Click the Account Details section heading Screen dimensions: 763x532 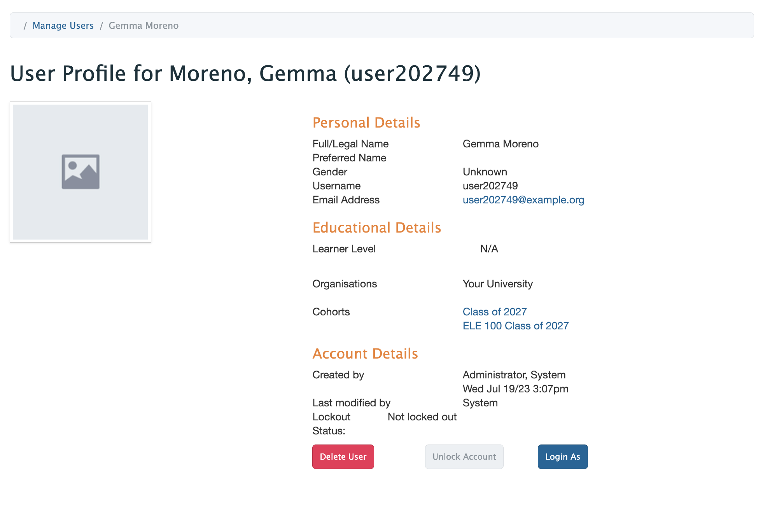365,354
